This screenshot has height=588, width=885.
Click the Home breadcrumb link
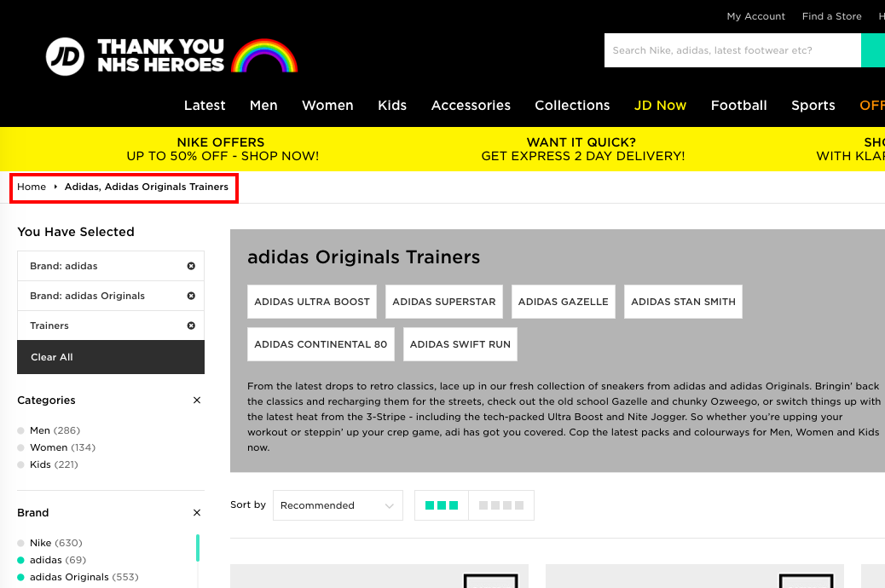point(32,187)
